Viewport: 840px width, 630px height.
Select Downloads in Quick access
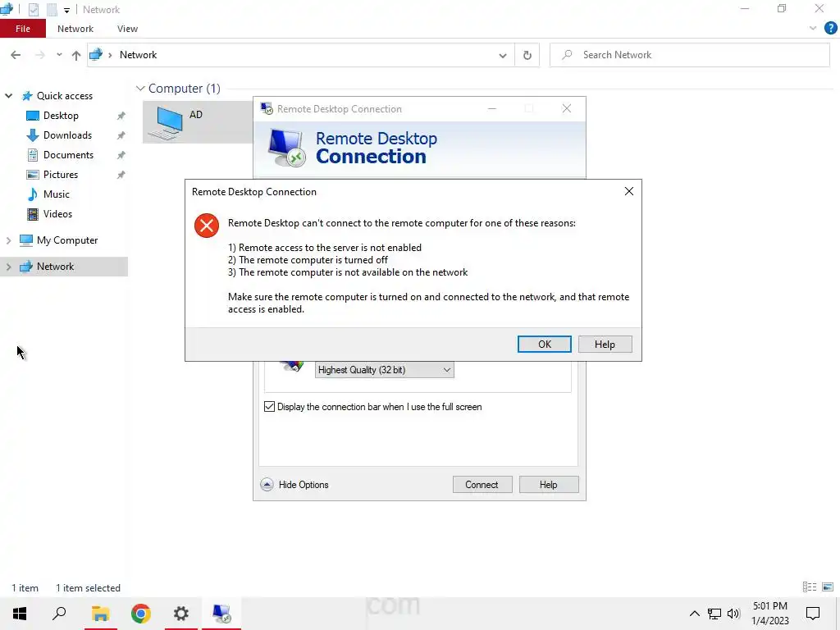coord(67,135)
